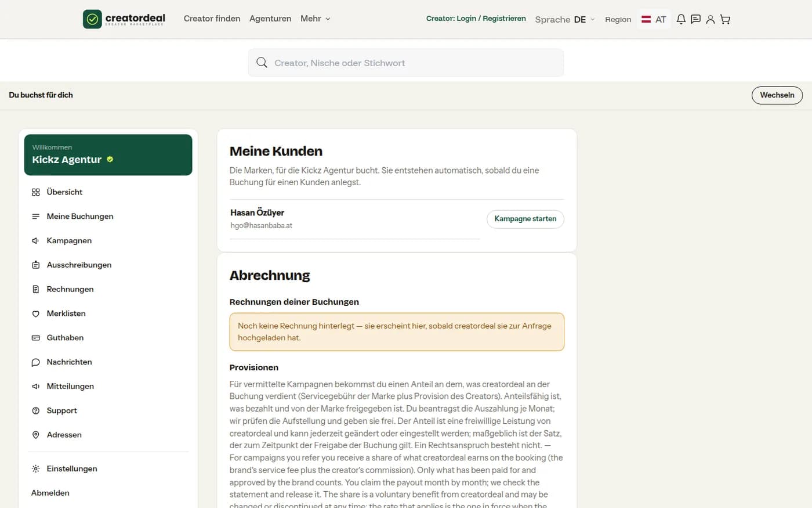Click the Meine Buchungen list icon
The width and height of the screenshot is (812, 508).
tap(35, 217)
